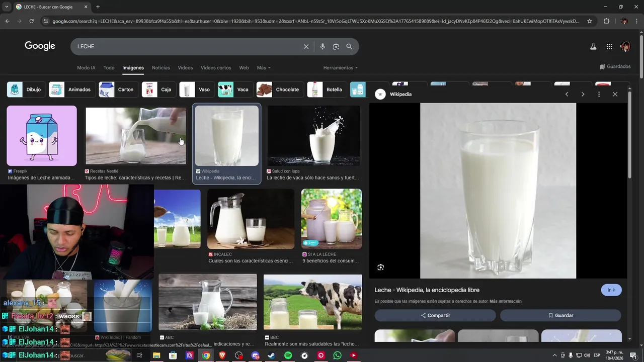Open a new browser tab
644x362 pixels.
coord(98,7)
